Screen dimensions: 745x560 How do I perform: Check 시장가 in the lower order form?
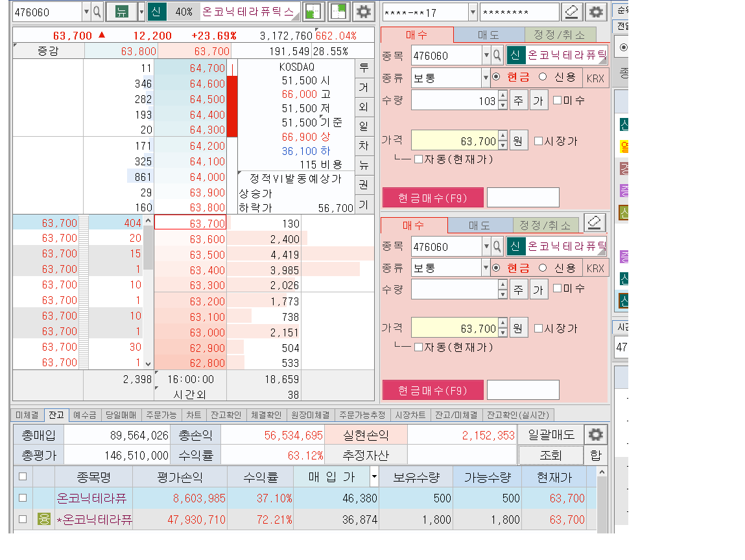539,328
